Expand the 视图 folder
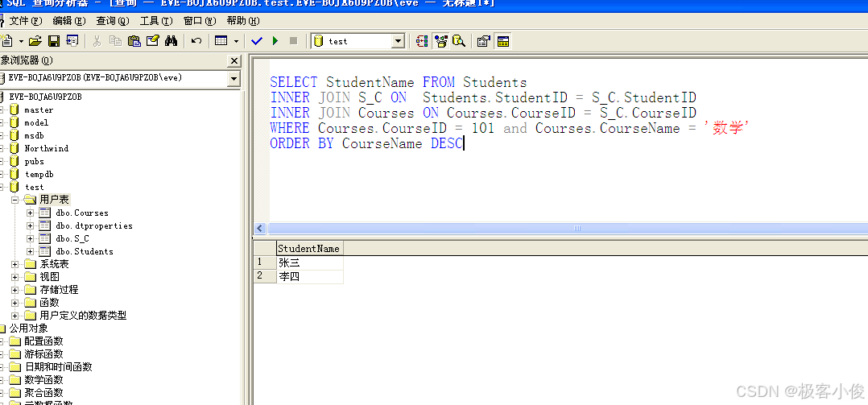868x405 pixels. [x=15, y=277]
